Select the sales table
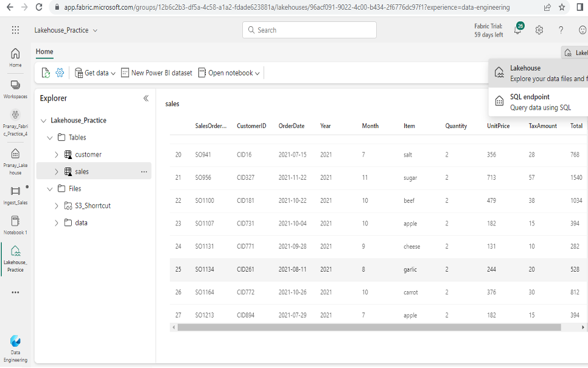The image size is (588, 368). click(x=82, y=172)
